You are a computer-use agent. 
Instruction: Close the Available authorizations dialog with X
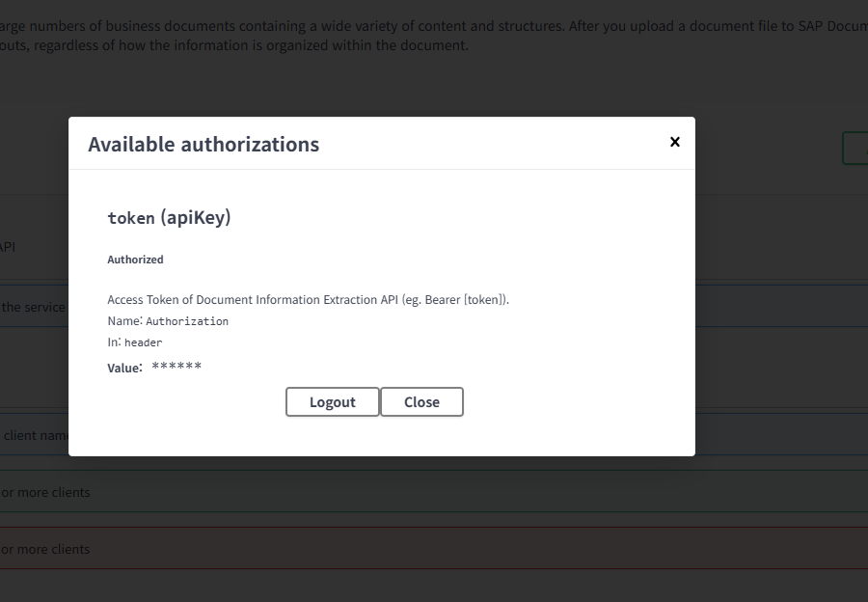click(674, 143)
